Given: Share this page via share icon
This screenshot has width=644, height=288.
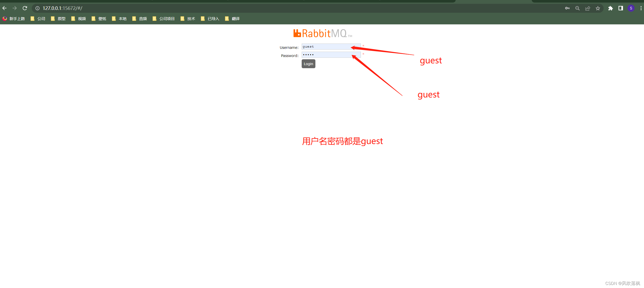Looking at the screenshot, I should click(x=588, y=8).
